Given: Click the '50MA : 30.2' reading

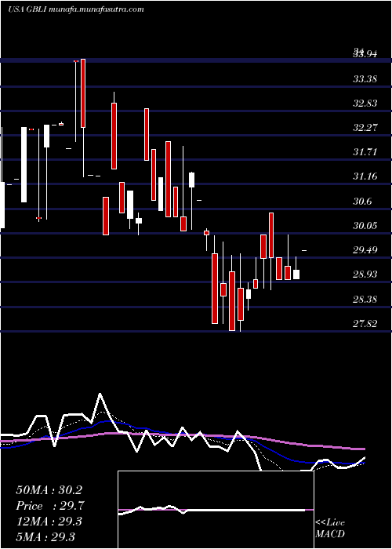Looking at the screenshot, I should [49, 490].
